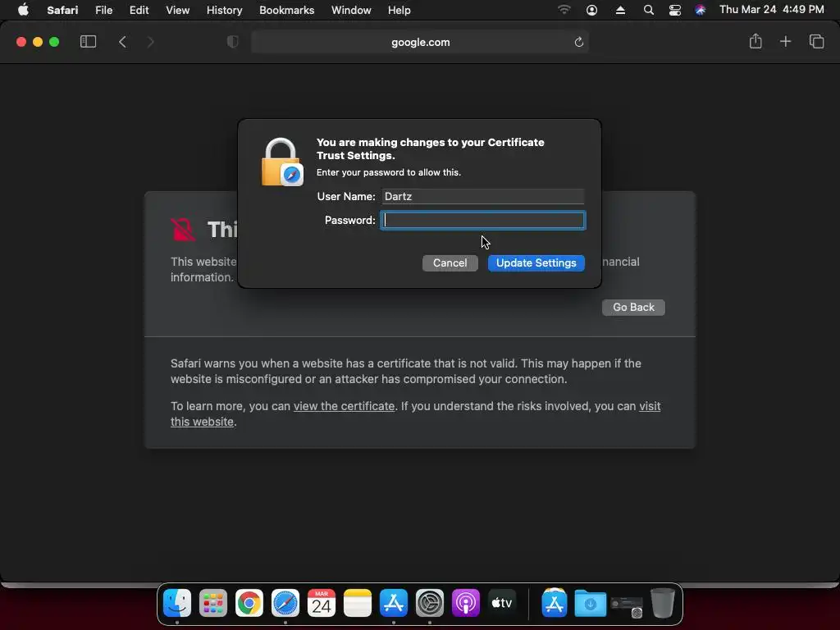Open the Downloads folder in the Dock
Image resolution: width=840 pixels, height=630 pixels.
click(x=591, y=603)
